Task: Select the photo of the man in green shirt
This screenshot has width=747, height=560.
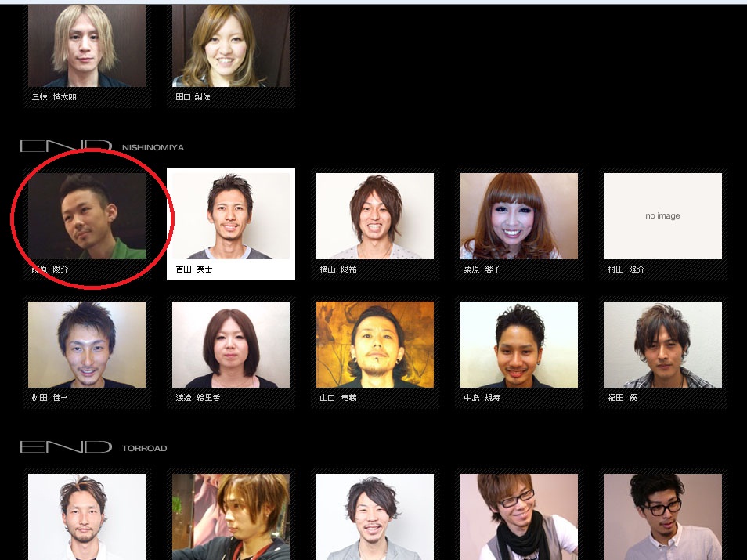Action: (87, 216)
